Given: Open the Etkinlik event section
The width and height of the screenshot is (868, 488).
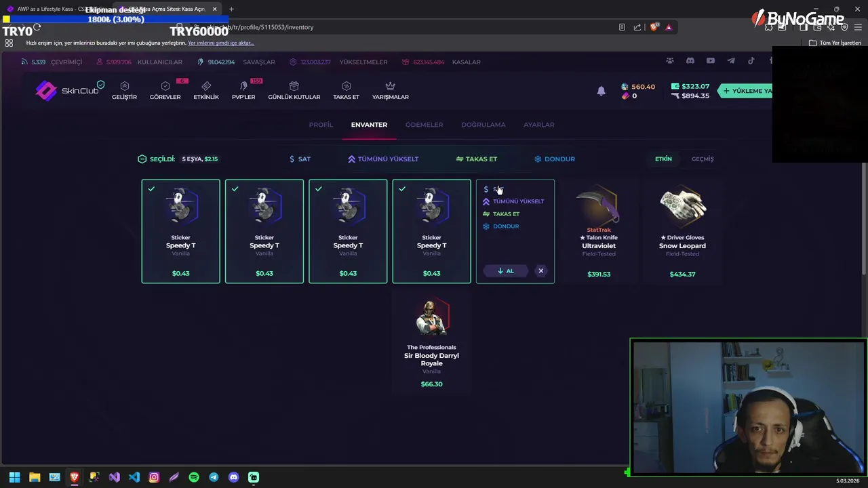Looking at the screenshot, I should [206, 91].
